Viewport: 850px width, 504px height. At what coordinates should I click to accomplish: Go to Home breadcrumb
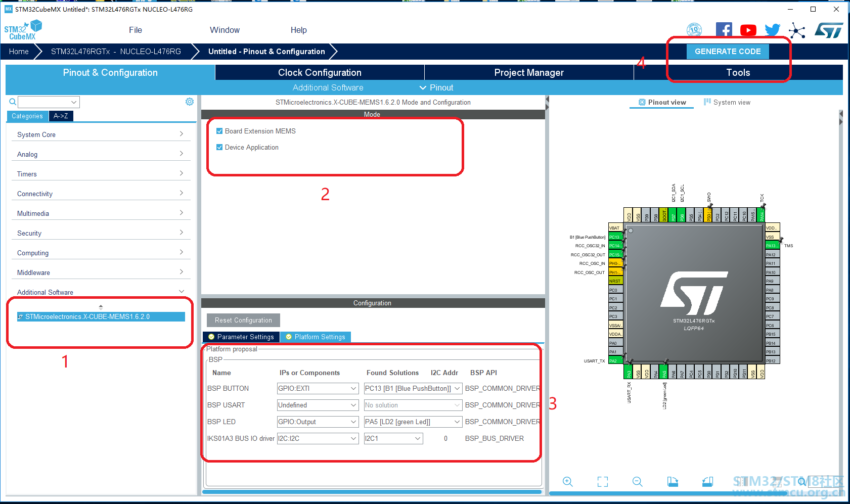click(x=19, y=51)
